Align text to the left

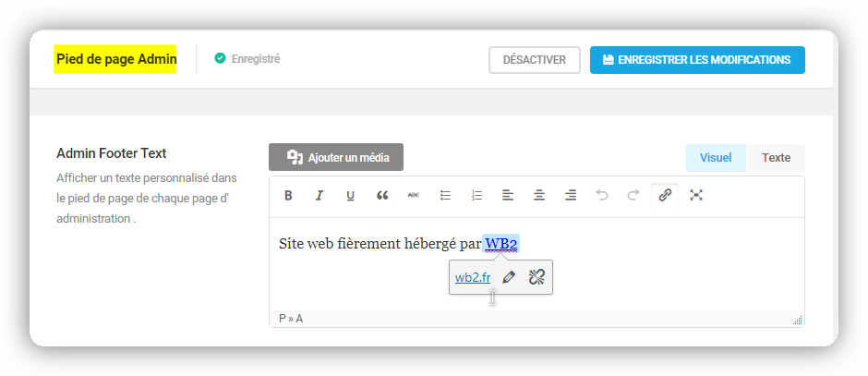[508, 196]
